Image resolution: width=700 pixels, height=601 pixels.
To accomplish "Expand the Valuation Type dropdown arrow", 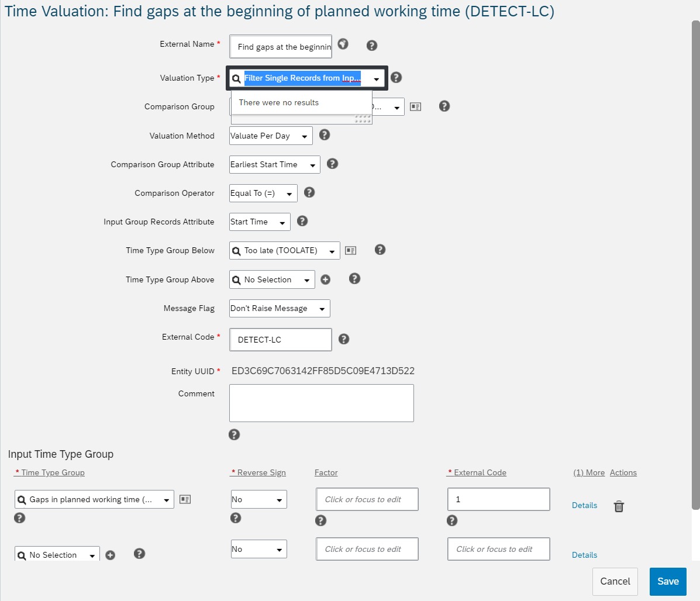I will coord(377,79).
